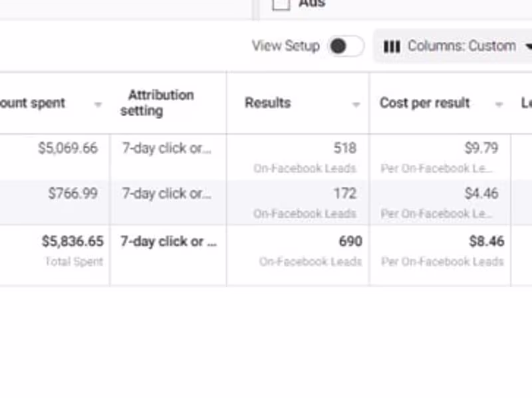Open the Cost per result column arrow
Image resolution: width=532 pixels, height=398 pixels.
[499, 104]
